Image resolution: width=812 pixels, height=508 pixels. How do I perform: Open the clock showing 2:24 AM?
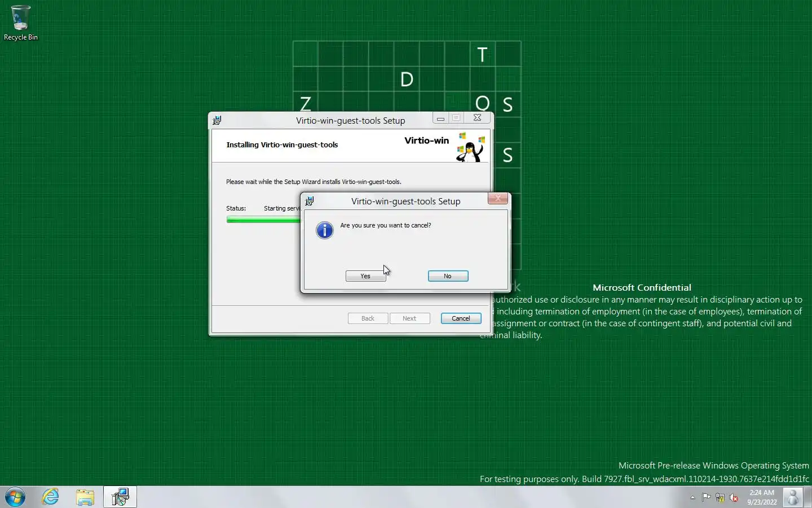[x=762, y=497]
